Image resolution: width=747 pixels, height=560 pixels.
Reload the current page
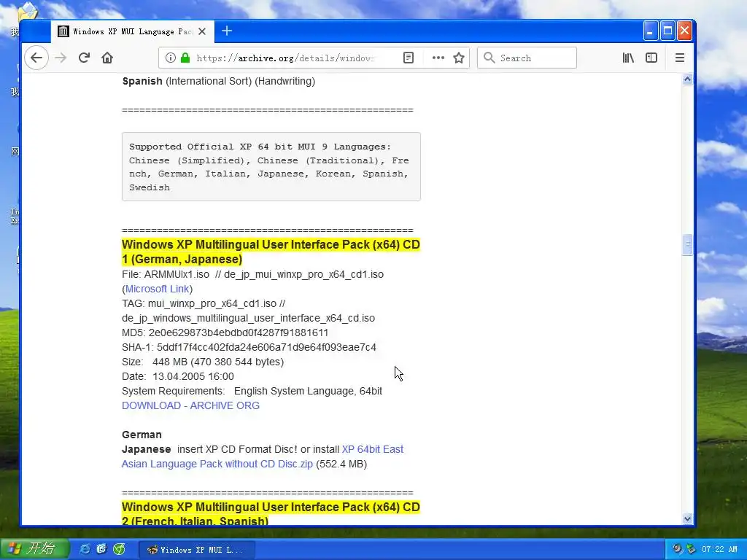(85, 58)
